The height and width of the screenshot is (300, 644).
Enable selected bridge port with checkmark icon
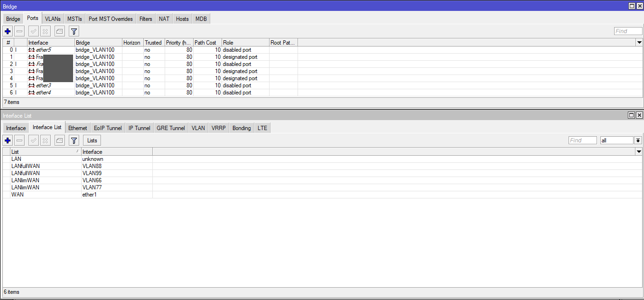(x=33, y=31)
